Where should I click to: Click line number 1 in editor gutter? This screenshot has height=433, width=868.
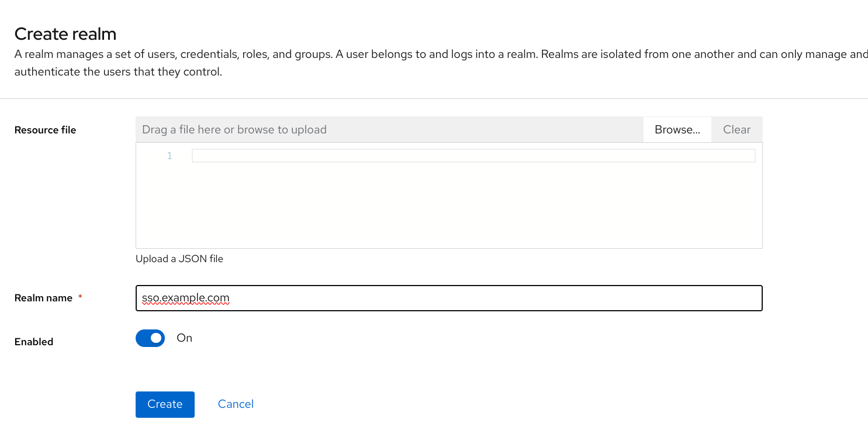(170, 156)
